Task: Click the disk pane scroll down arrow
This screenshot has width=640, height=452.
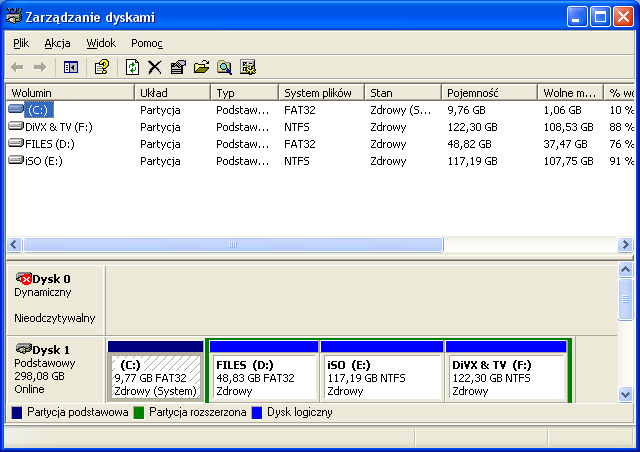Action: tap(625, 394)
